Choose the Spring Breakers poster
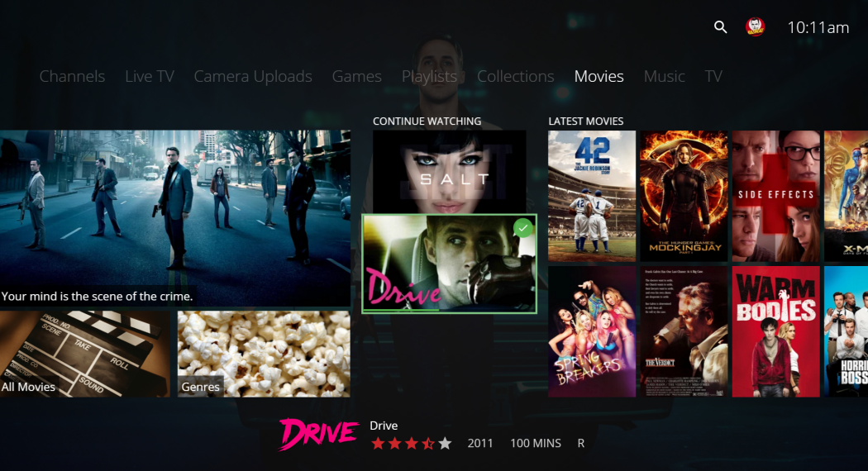Image resolution: width=868 pixels, height=471 pixels. pyautogui.click(x=592, y=331)
